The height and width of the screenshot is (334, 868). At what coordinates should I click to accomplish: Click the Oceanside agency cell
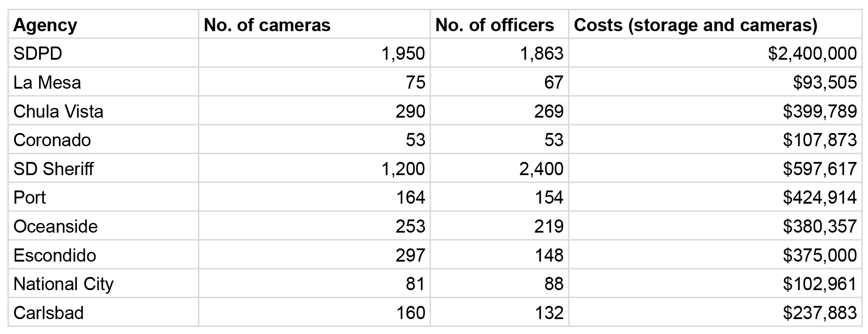[x=103, y=226]
